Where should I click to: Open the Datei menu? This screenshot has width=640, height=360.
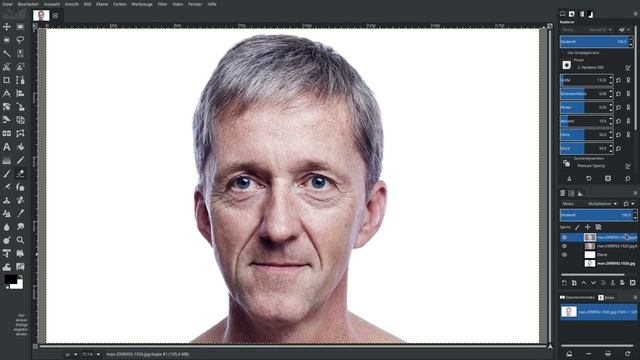7,4
